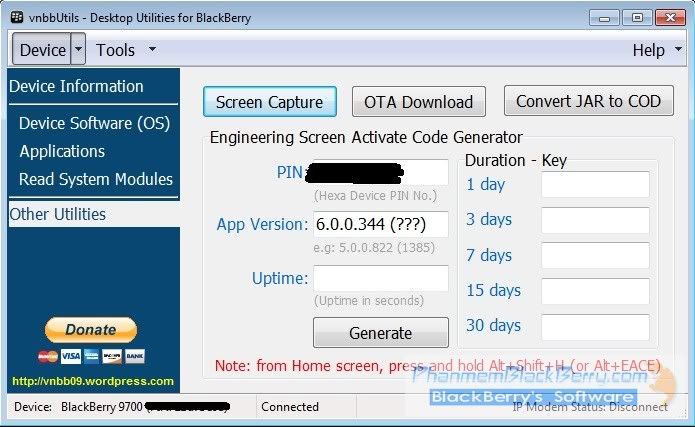Open the Applications section
The image size is (695, 427).
tap(62, 151)
